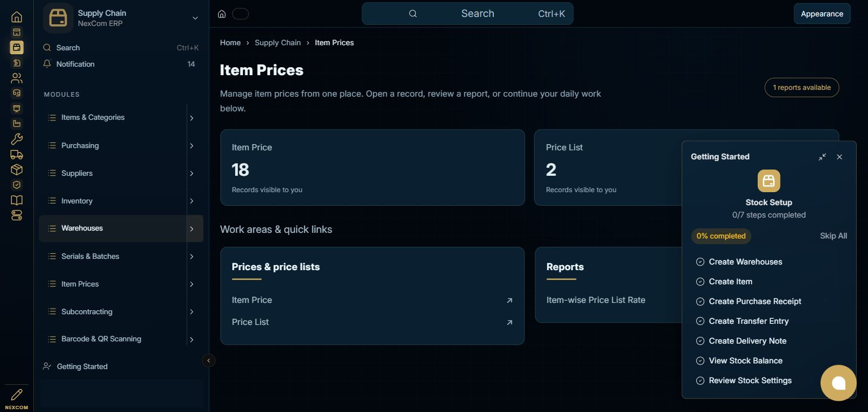Open the archive box module in the rail
The image size is (868, 412).
(x=16, y=32)
